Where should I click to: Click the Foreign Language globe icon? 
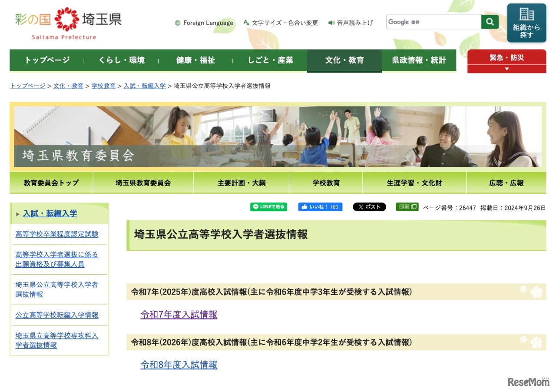177,23
